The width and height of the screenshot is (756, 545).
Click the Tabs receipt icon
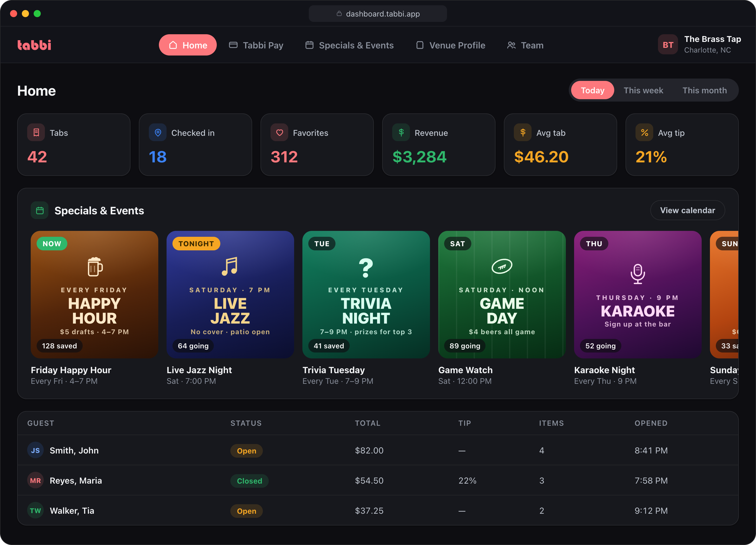coord(36,133)
